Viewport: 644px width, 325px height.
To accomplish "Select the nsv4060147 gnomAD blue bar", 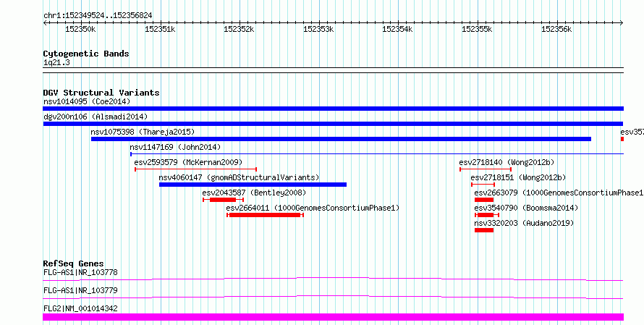I will coord(253,185).
